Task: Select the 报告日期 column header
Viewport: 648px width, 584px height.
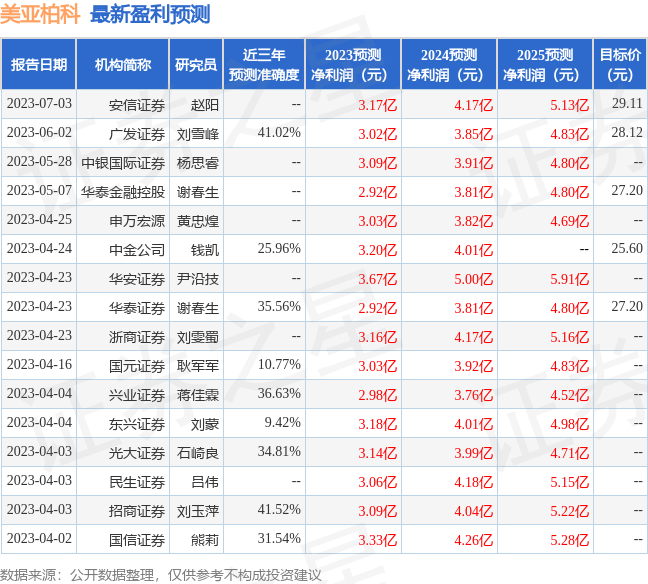Action: (39, 64)
